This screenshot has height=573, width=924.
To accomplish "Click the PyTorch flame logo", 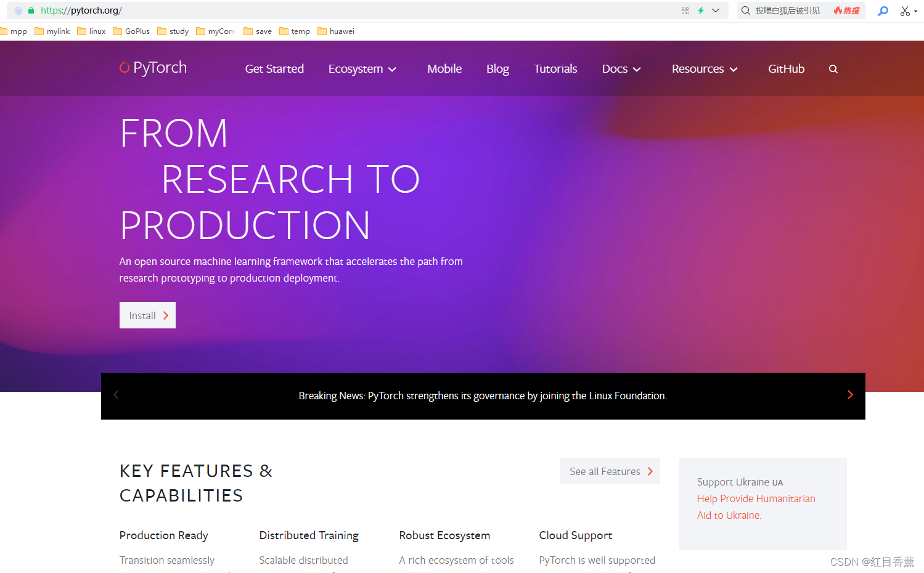I will pyautogui.click(x=124, y=68).
